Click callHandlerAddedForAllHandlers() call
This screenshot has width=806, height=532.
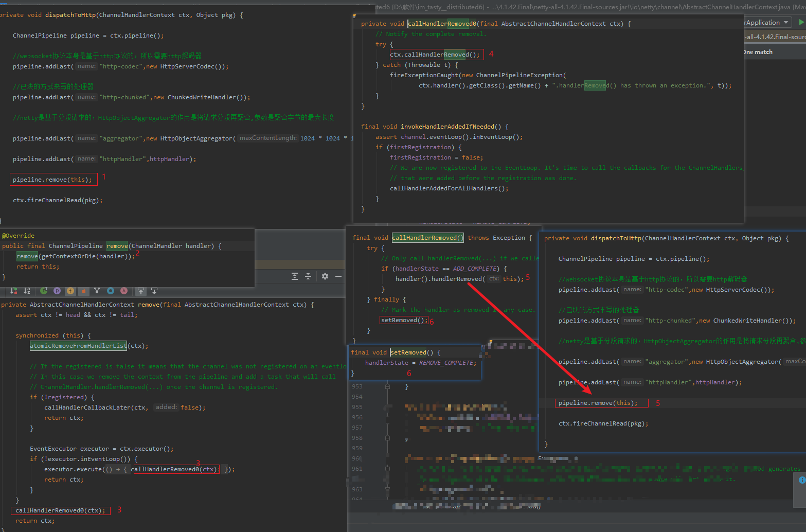pyautogui.click(x=449, y=188)
